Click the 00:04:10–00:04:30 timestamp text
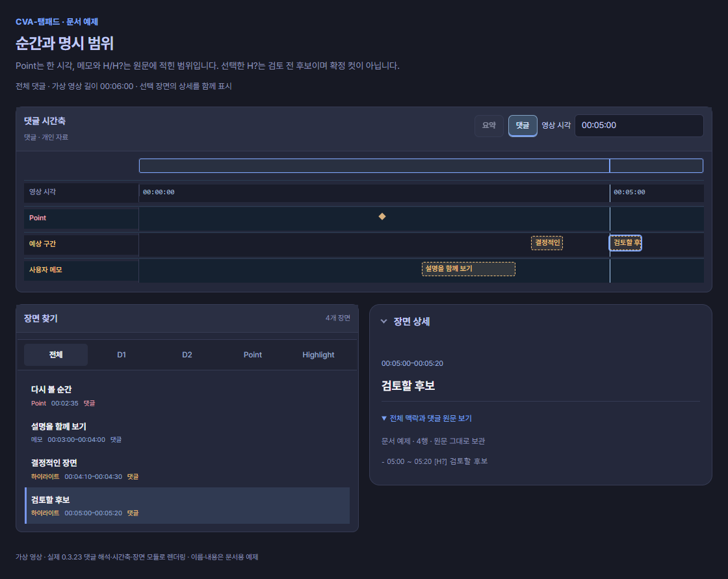This screenshot has width=728, height=579. [x=94, y=477]
